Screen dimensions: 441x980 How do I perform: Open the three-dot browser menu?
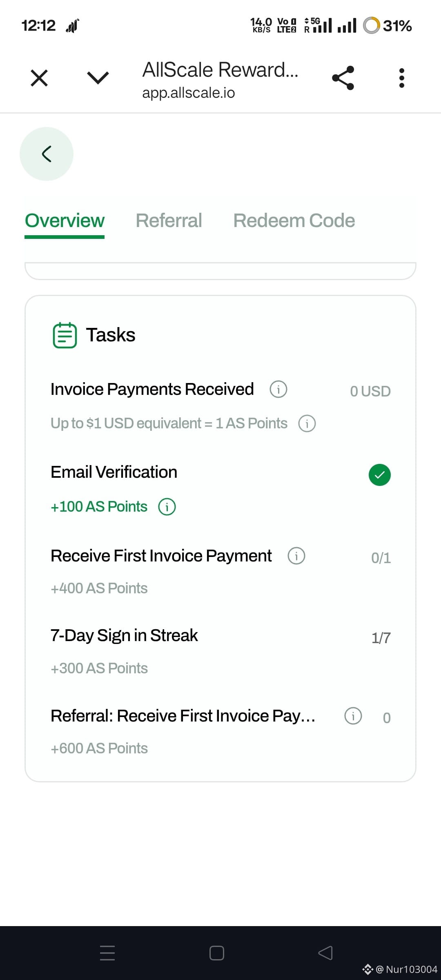click(x=402, y=78)
